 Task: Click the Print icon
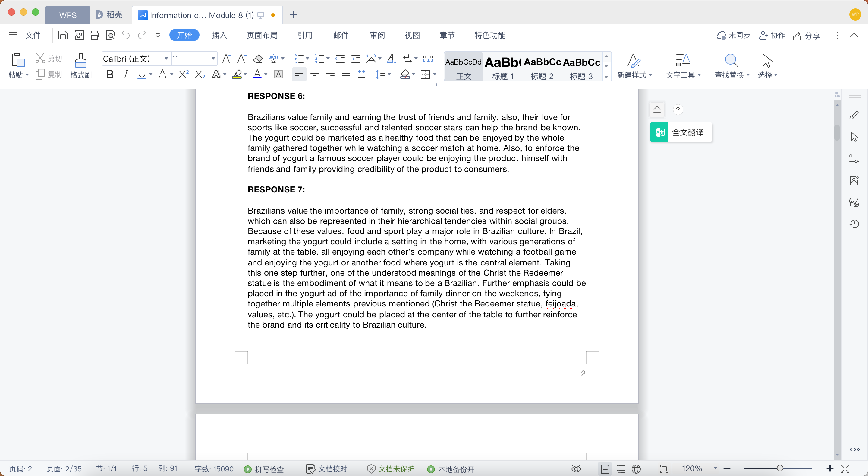(x=94, y=35)
